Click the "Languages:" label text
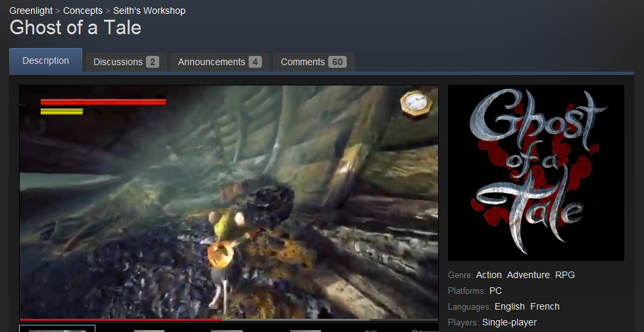Viewport: 644px width, 332px height. click(470, 307)
